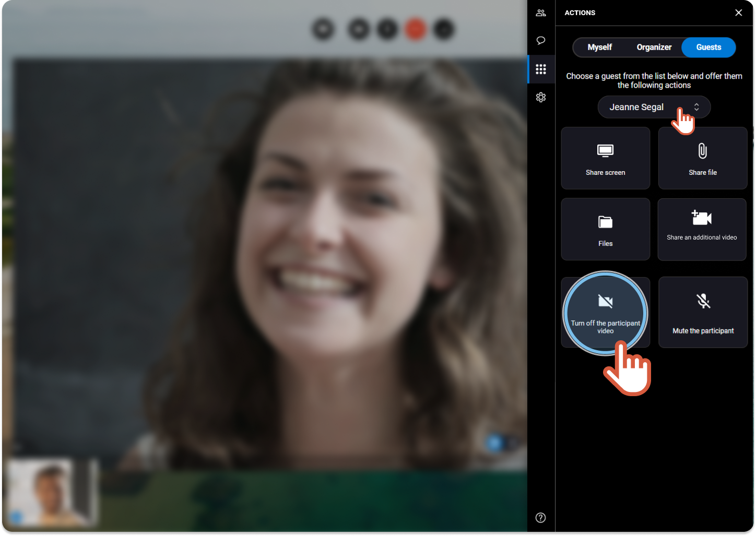This screenshot has width=756, height=536.
Task: Select the Guests tab
Action: point(708,47)
